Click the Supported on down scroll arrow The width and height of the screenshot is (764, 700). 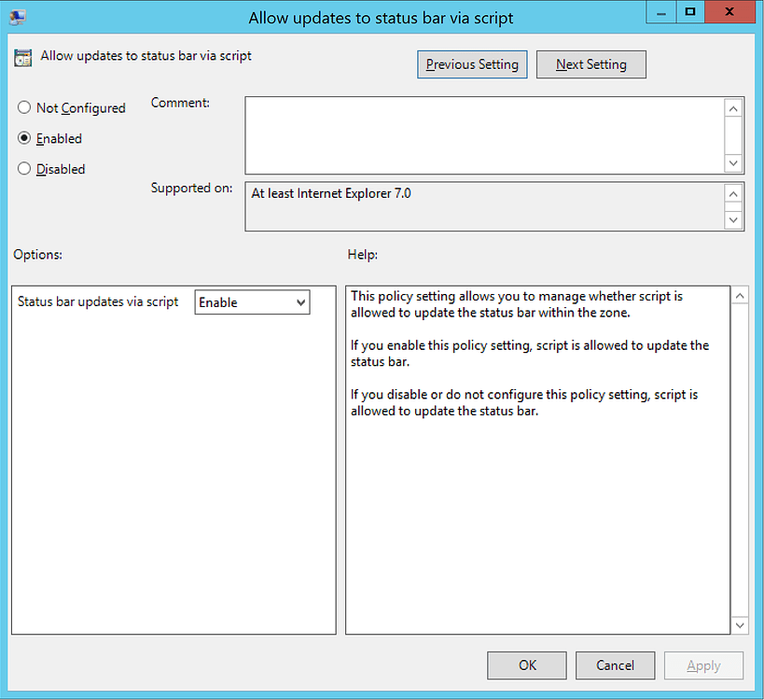coord(733,221)
